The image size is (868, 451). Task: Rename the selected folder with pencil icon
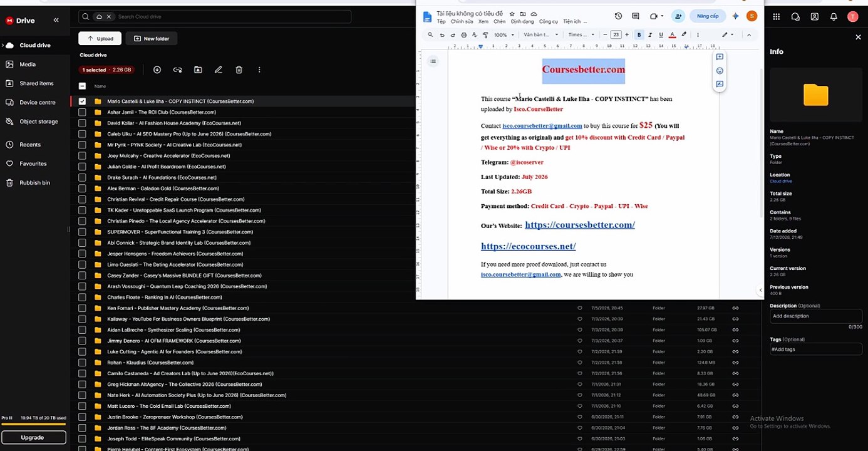tap(219, 70)
